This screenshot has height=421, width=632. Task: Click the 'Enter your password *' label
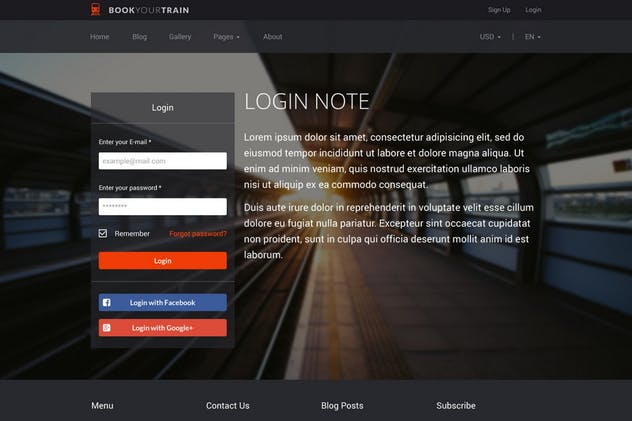click(130, 188)
